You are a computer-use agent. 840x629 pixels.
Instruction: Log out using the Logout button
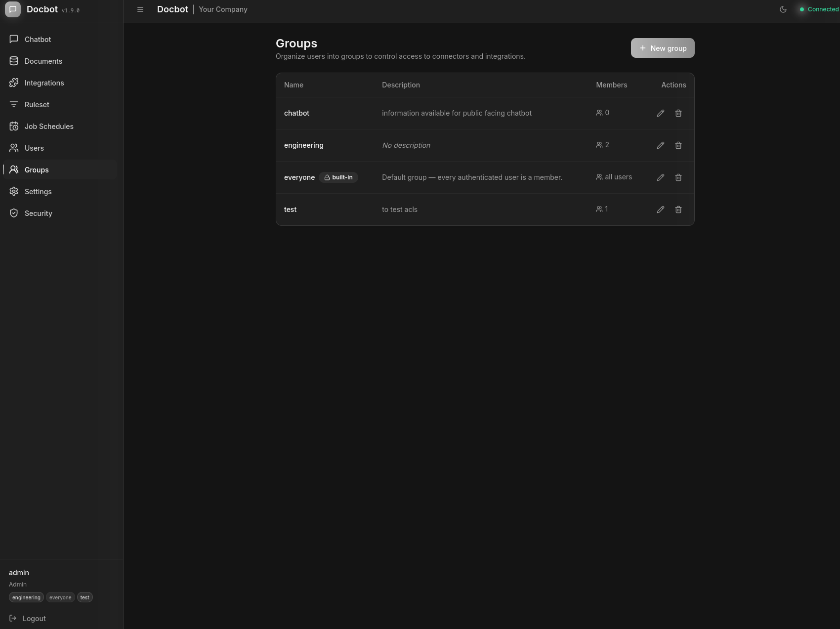point(28,619)
